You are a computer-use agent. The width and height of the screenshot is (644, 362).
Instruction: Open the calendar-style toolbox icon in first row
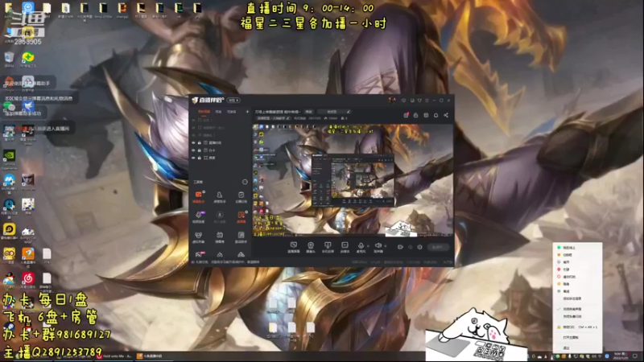tap(241, 196)
